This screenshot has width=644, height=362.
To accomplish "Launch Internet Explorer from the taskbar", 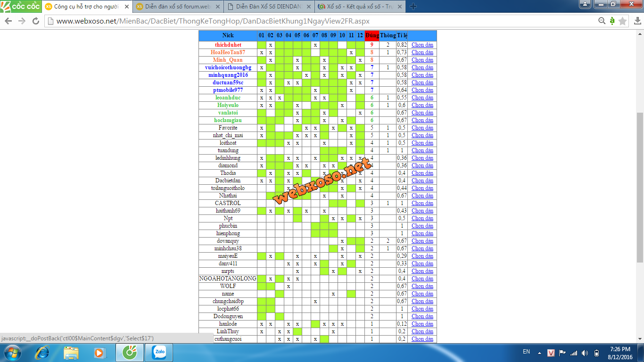I will coord(43,353).
